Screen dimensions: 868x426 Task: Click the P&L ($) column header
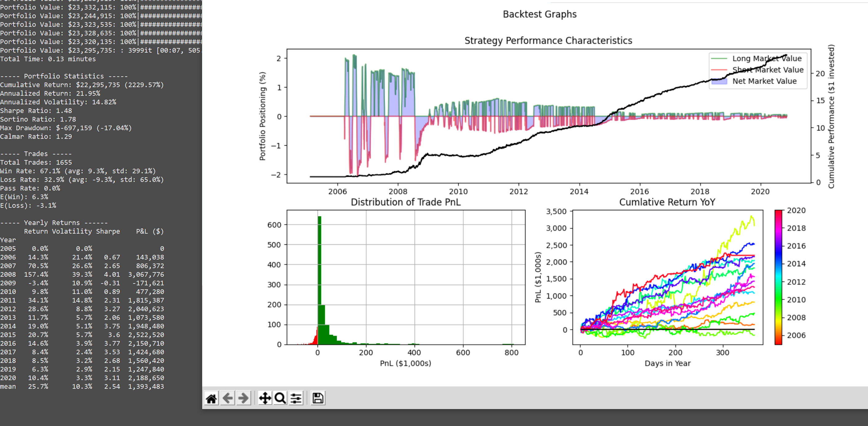[x=150, y=231]
